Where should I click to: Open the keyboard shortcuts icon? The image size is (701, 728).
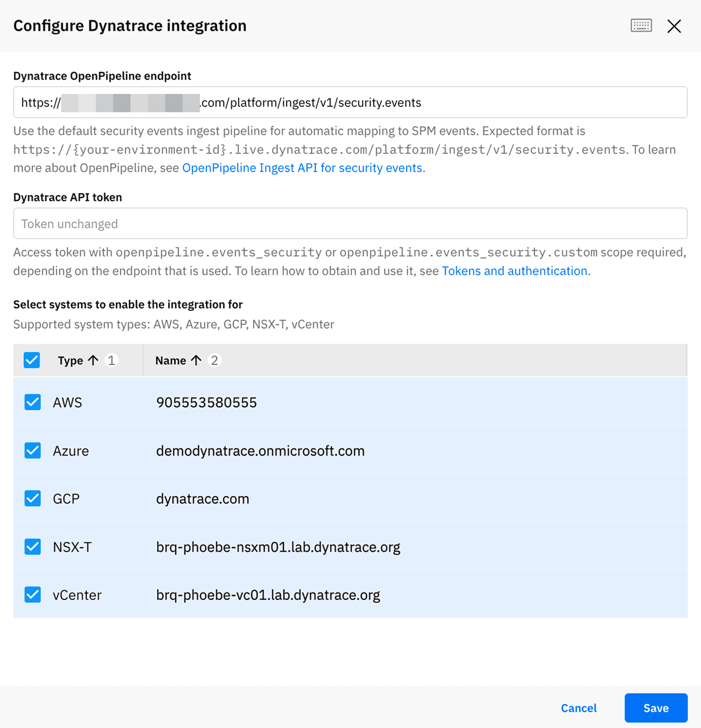tap(641, 26)
